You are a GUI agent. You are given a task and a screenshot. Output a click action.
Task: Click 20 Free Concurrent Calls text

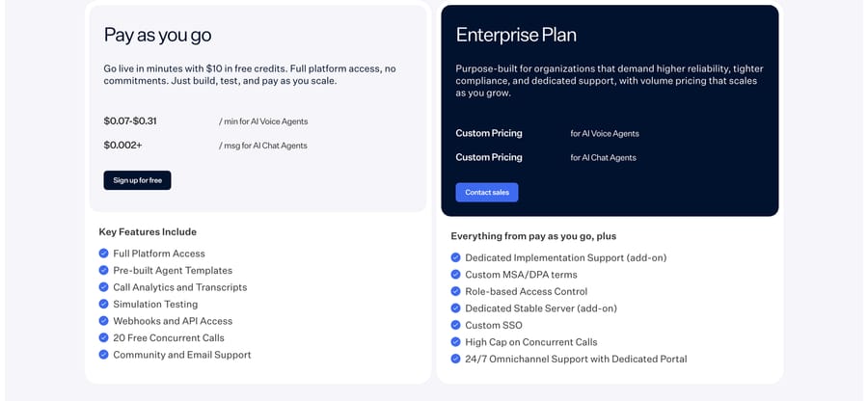pyautogui.click(x=169, y=338)
